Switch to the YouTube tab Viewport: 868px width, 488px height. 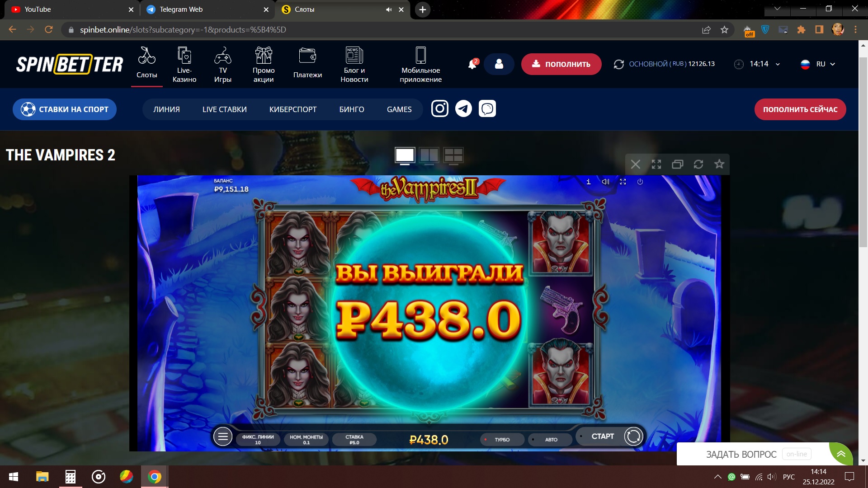(x=72, y=9)
